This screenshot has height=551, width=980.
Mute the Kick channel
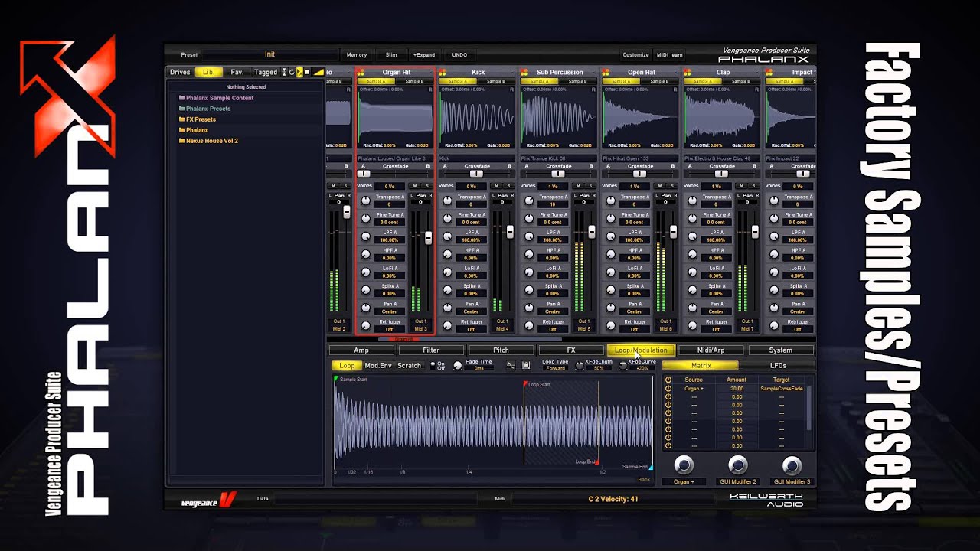[x=497, y=186]
